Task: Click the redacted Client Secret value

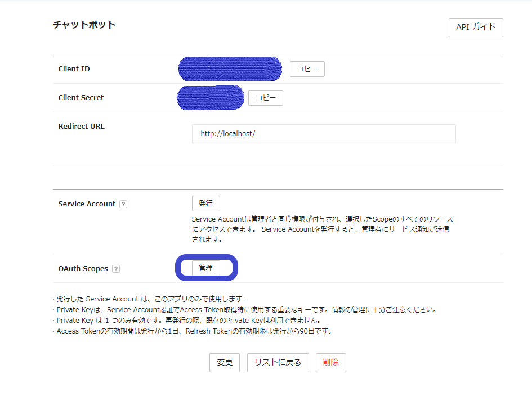Action: coord(211,97)
